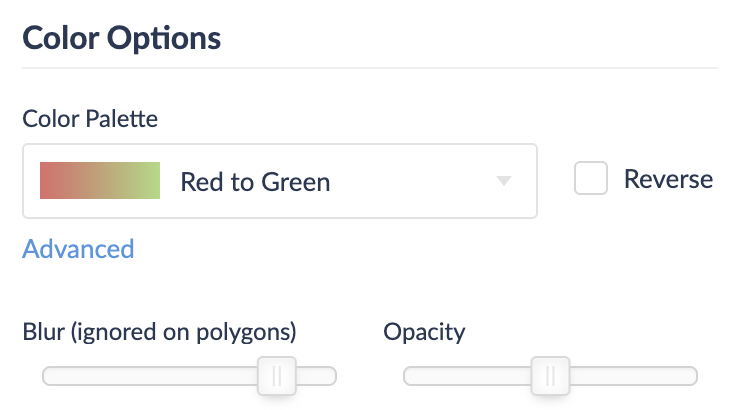Image resolution: width=742 pixels, height=410 pixels.
Task: Click the red-to-green gradient preview swatch
Action: point(100,181)
